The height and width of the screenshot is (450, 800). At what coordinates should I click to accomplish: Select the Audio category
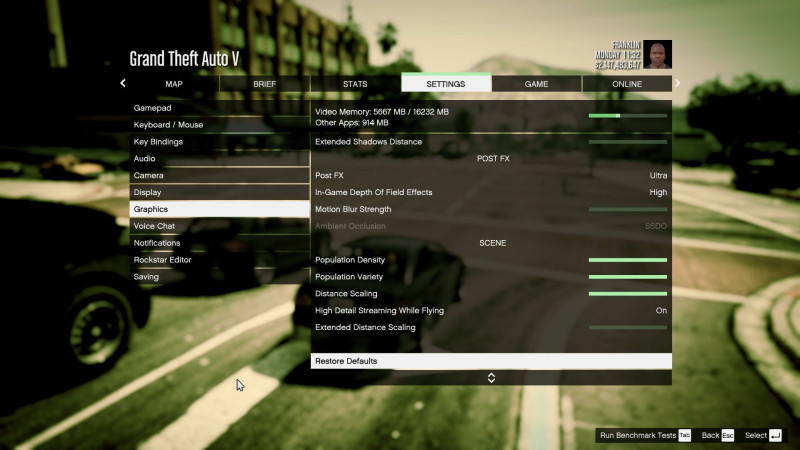(x=219, y=159)
